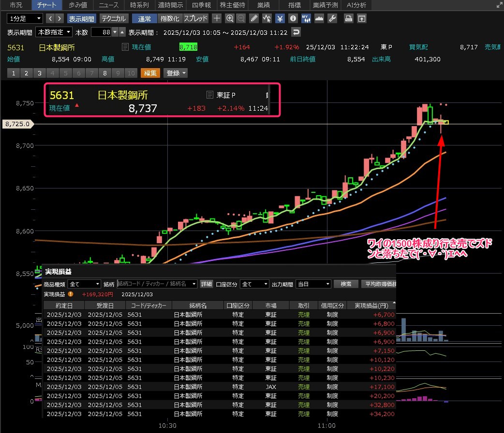Open the 1分足 timeframe dropdown

[x=25, y=18]
